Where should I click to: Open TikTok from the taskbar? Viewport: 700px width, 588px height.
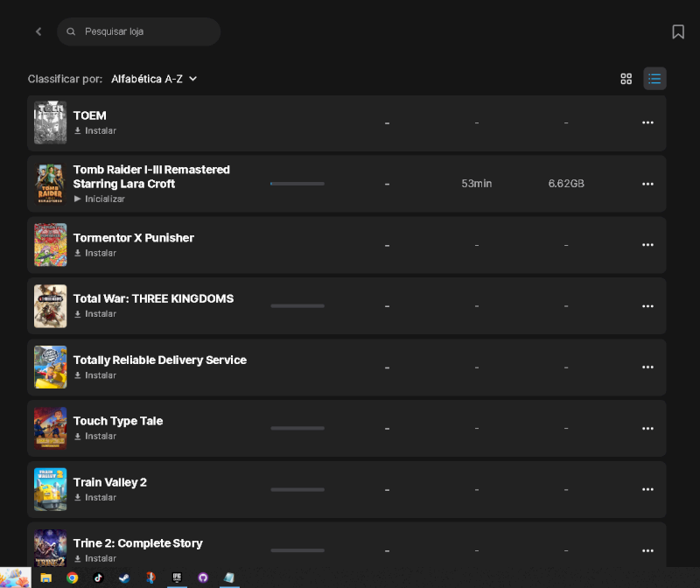point(98,577)
